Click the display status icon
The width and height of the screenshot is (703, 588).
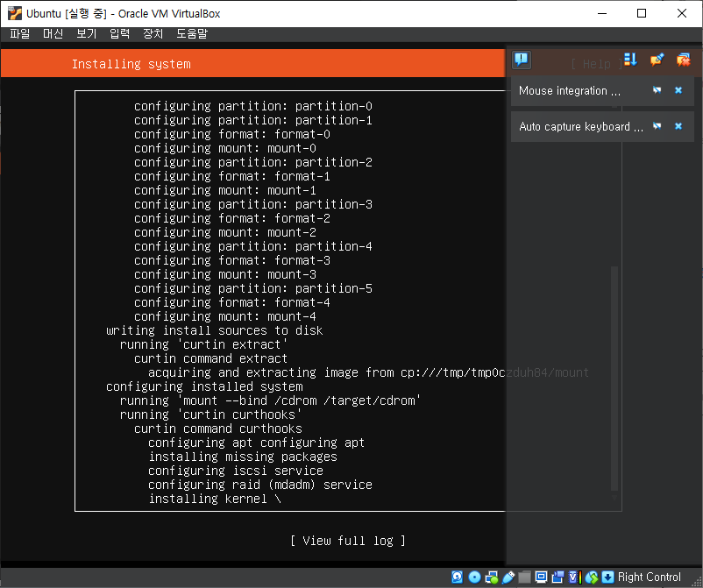point(541,577)
